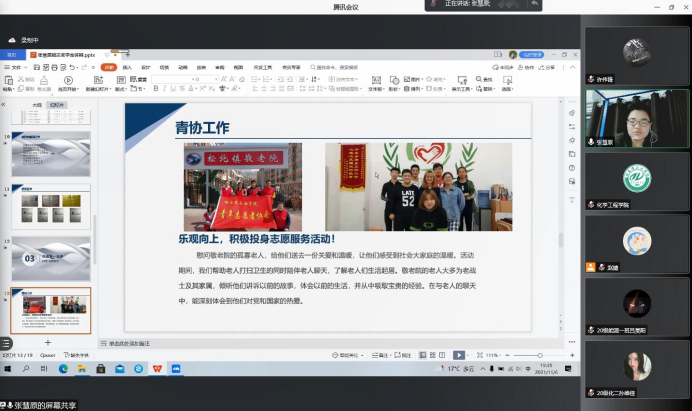This screenshot has height=411, width=692.
Task: Open the Insert ribbon tab
Action: (127, 68)
